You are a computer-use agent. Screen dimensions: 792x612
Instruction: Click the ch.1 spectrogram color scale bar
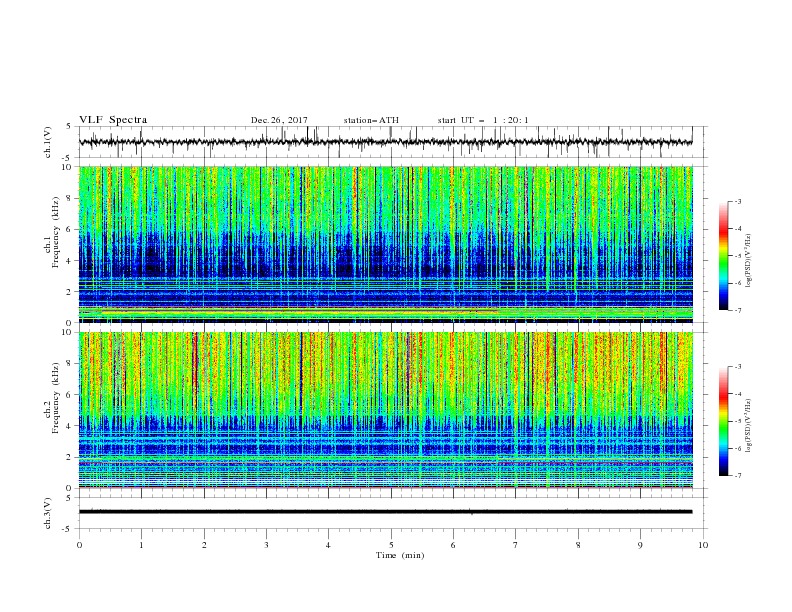coord(724,256)
